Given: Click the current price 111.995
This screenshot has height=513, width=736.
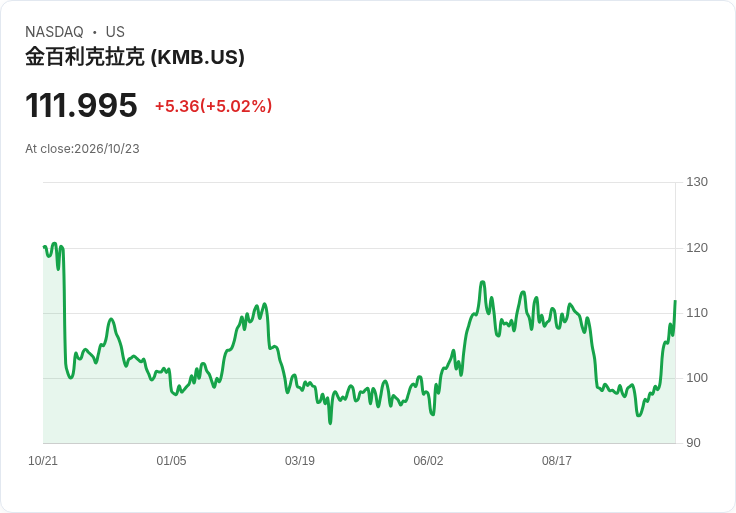Looking at the screenshot, I should coord(81,105).
